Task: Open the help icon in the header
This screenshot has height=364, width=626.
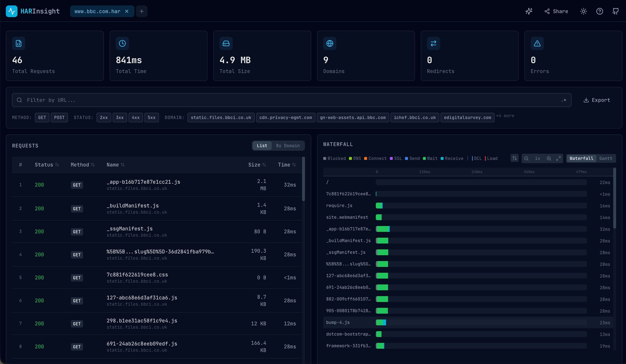Action: [x=600, y=11]
